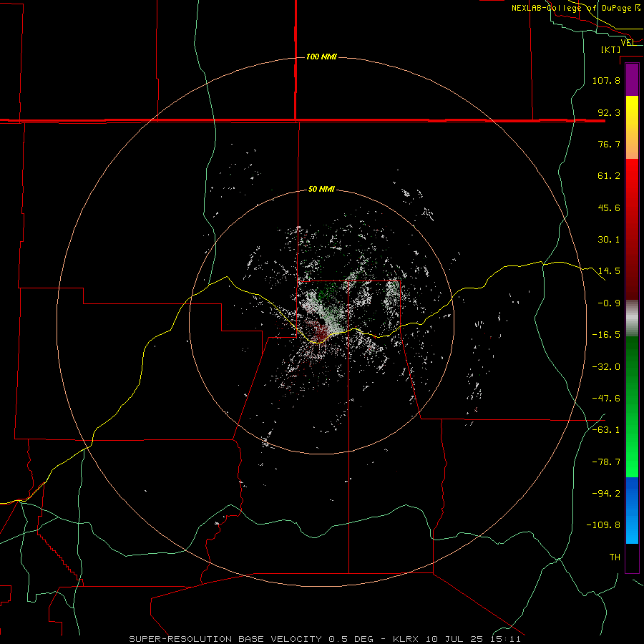Screen dimensions: 644x644
Task: Click the red segment of the color bar
Action: (632, 229)
